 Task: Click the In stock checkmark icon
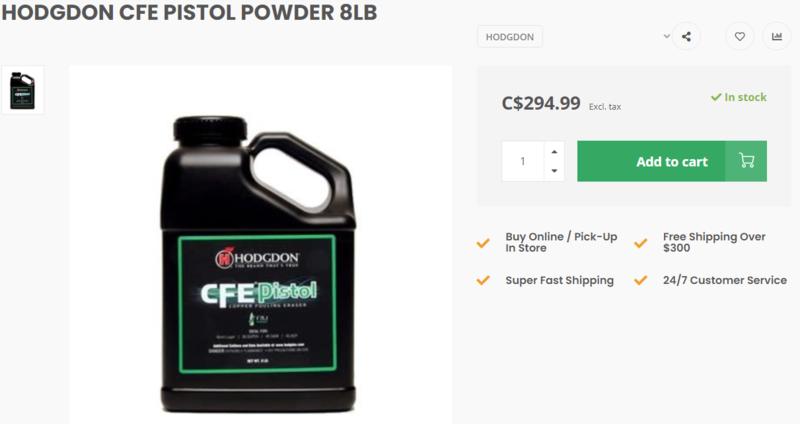(716, 97)
